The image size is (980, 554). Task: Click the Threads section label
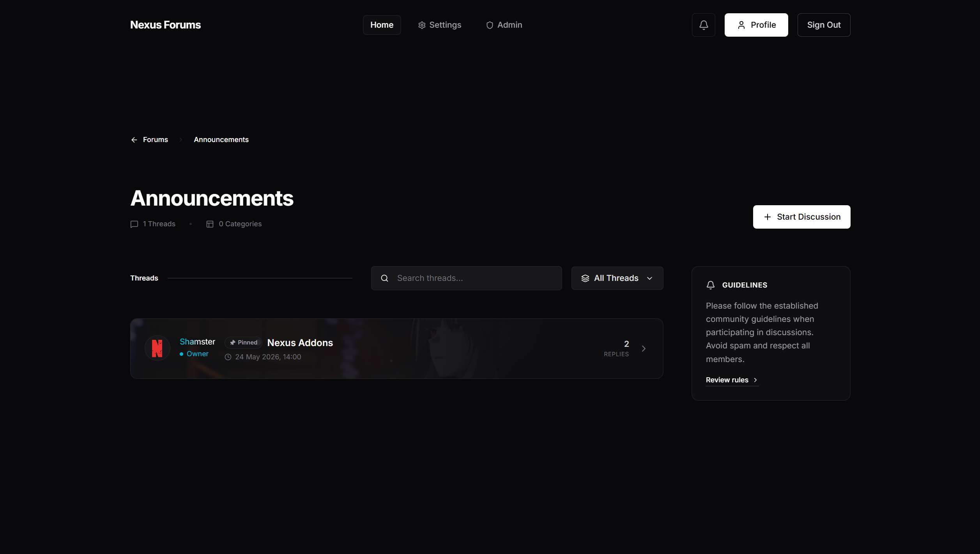click(x=144, y=278)
